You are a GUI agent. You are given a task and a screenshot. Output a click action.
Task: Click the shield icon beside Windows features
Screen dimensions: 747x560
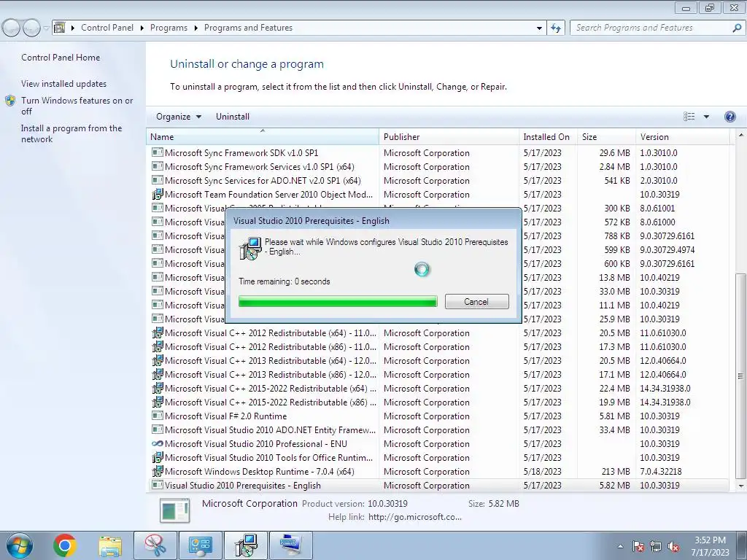(x=10, y=101)
